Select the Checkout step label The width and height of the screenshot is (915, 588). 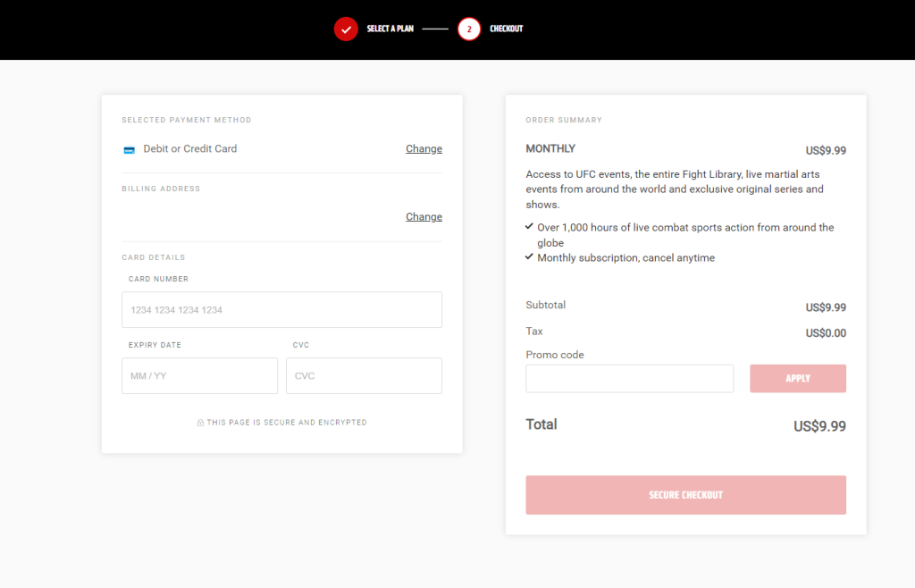tap(507, 29)
